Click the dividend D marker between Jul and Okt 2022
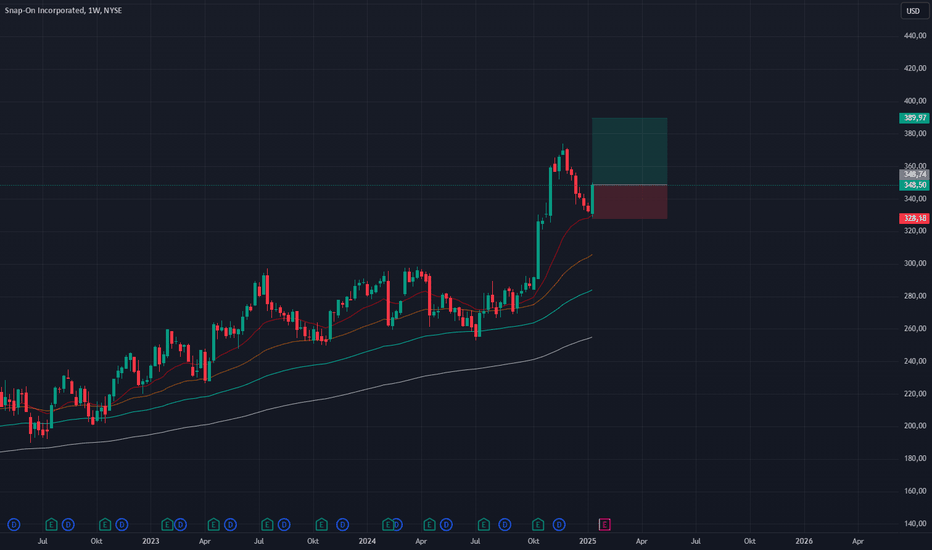 [x=68, y=524]
